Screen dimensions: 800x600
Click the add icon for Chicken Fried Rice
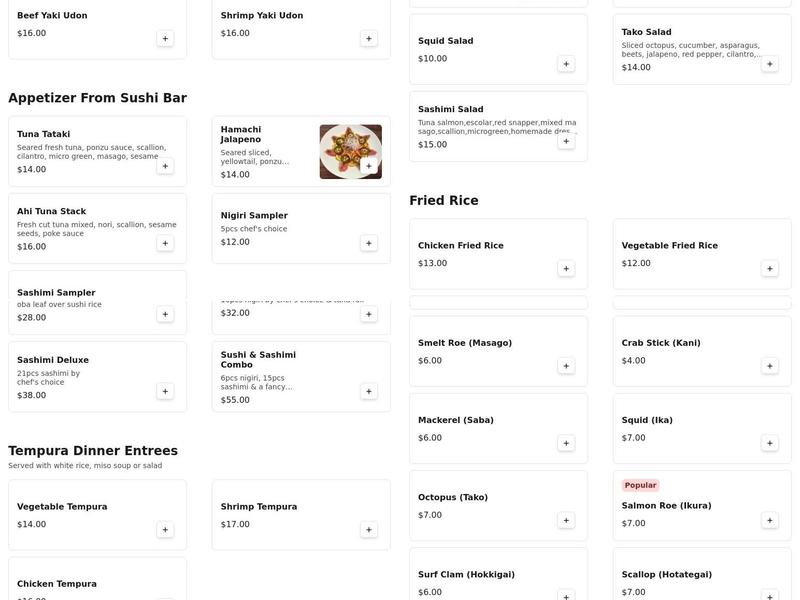pyautogui.click(x=565, y=268)
